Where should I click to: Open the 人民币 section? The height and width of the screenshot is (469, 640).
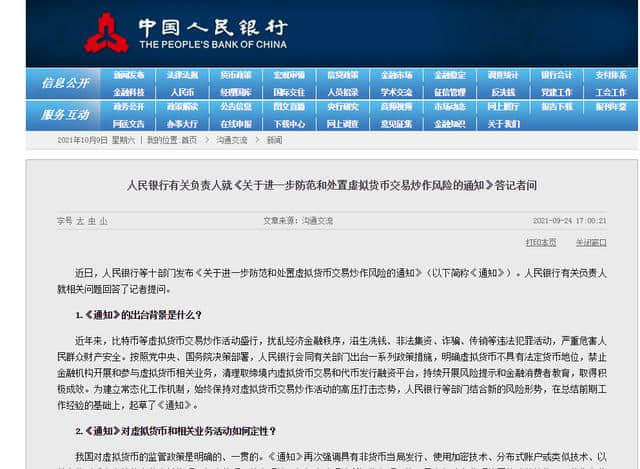[x=182, y=92]
